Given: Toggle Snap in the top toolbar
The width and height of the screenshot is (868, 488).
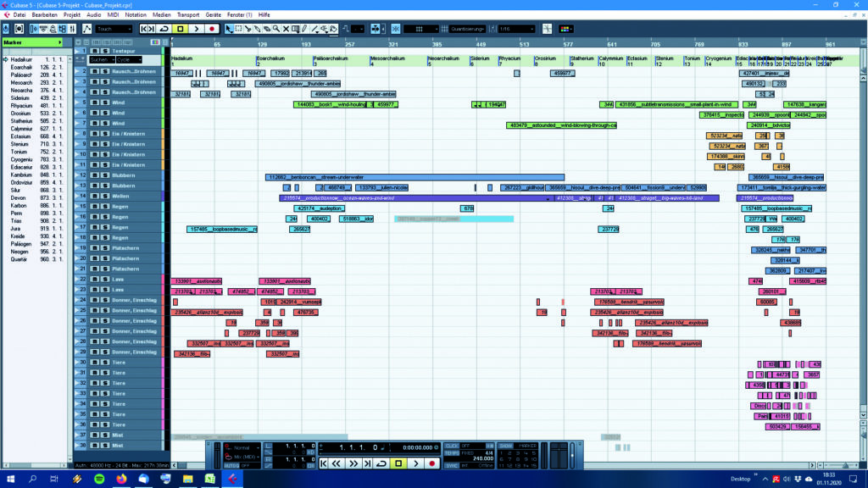Looking at the screenshot, I should (x=396, y=29).
